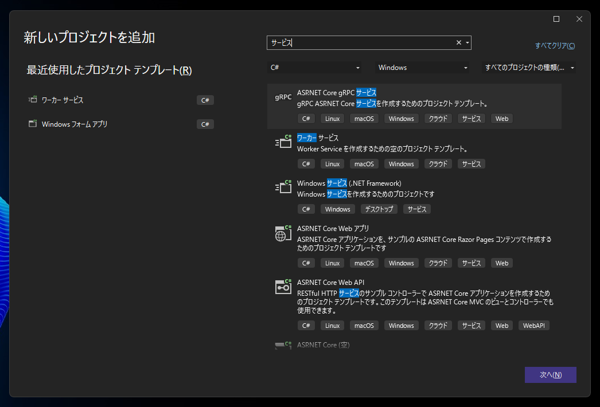Click the Worker Service description text
The width and height of the screenshot is (600, 407).
[382, 149]
